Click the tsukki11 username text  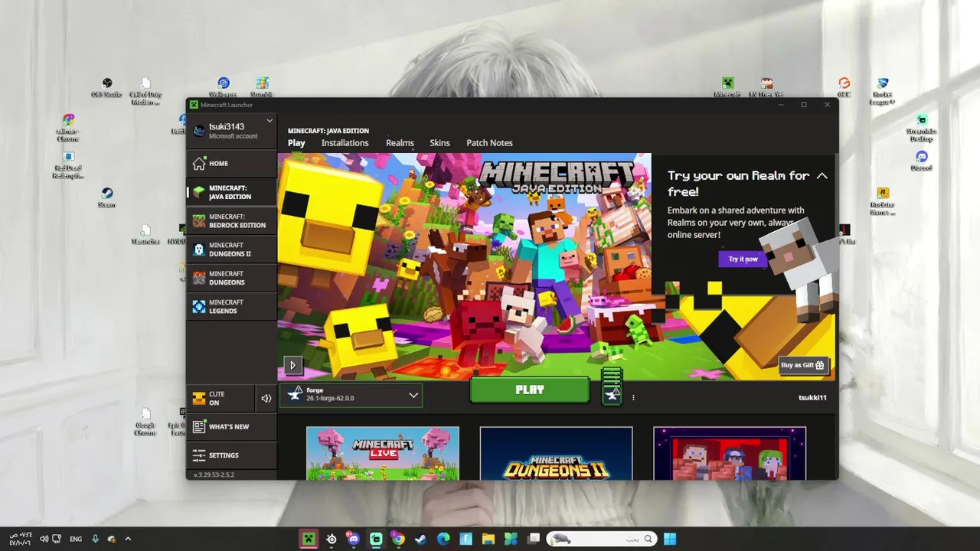click(812, 398)
